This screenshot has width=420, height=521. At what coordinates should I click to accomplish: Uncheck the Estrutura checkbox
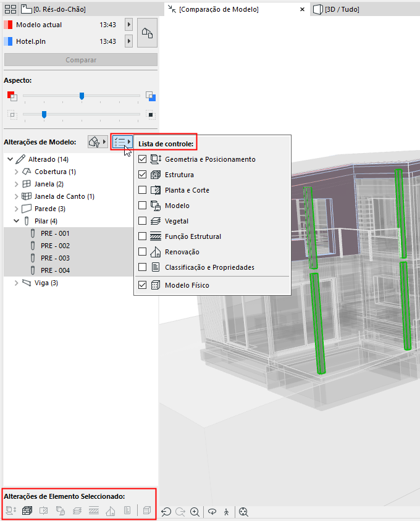click(x=142, y=175)
